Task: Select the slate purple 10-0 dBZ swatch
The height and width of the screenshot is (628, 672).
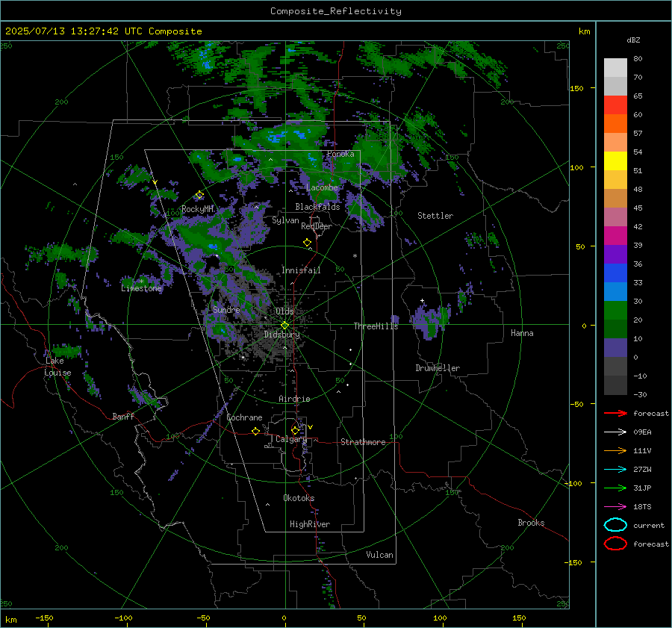Action: point(615,348)
